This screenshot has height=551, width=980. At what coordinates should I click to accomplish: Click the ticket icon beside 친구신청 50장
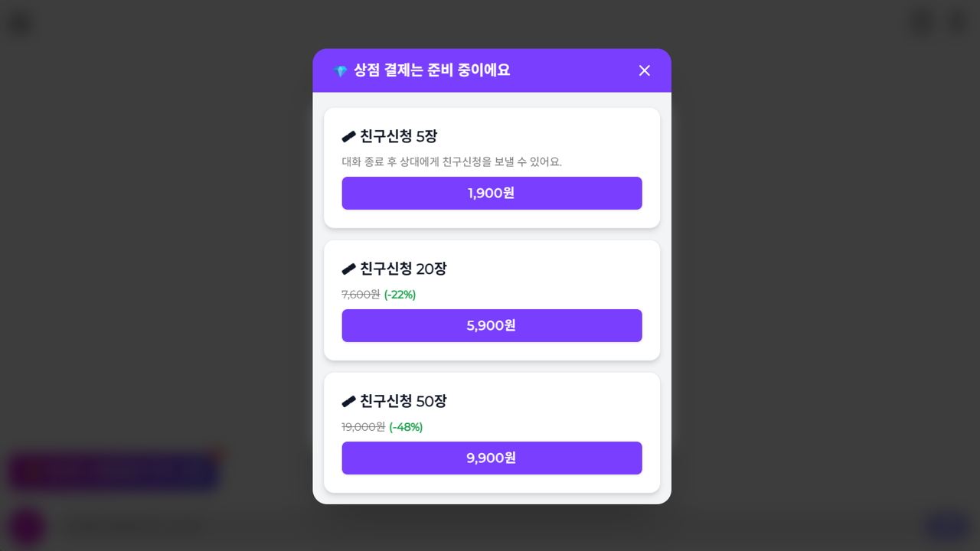pos(348,401)
